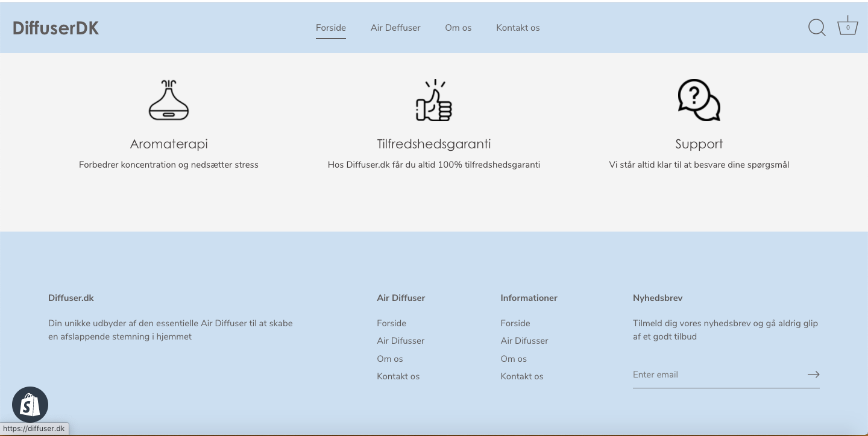Open Kontakt os under Air Diffuser footer column
The width and height of the screenshot is (868, 436).
[x=398, y=376]
